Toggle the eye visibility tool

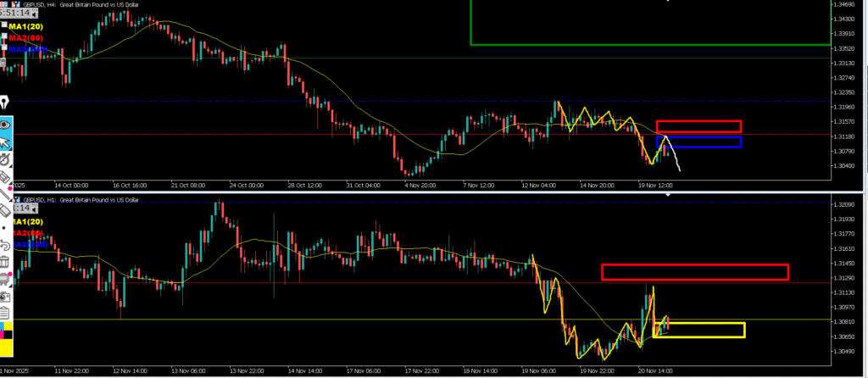[5, 125]
